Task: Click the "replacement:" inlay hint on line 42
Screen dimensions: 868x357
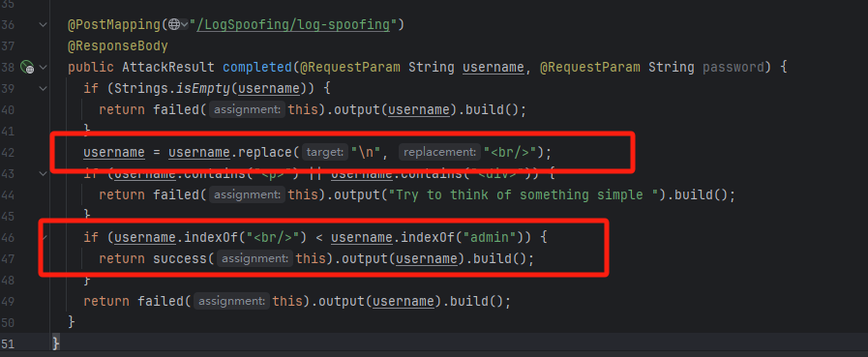Action: click(x=440, y=152)
